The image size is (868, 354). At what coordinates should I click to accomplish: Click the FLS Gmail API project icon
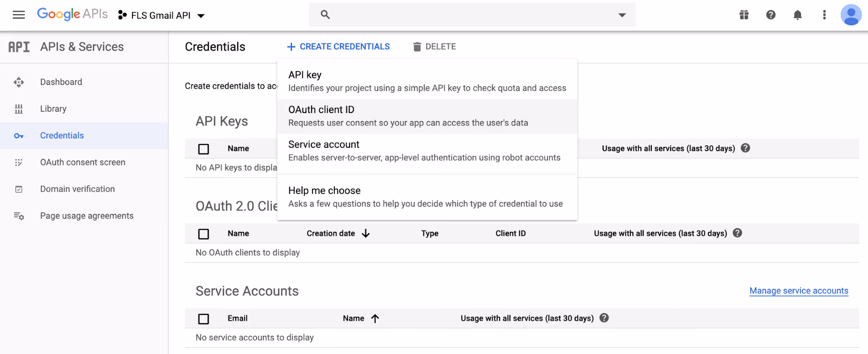click(122, 15)
